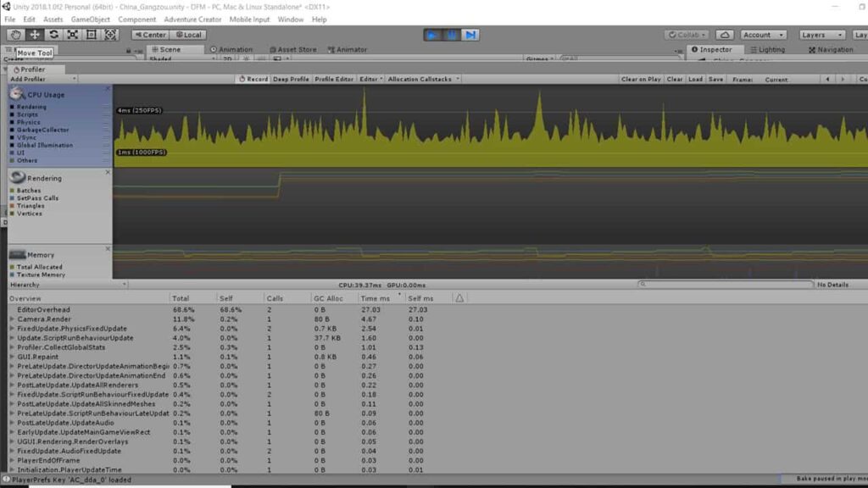Select the Rect tool

coord(92,34)
